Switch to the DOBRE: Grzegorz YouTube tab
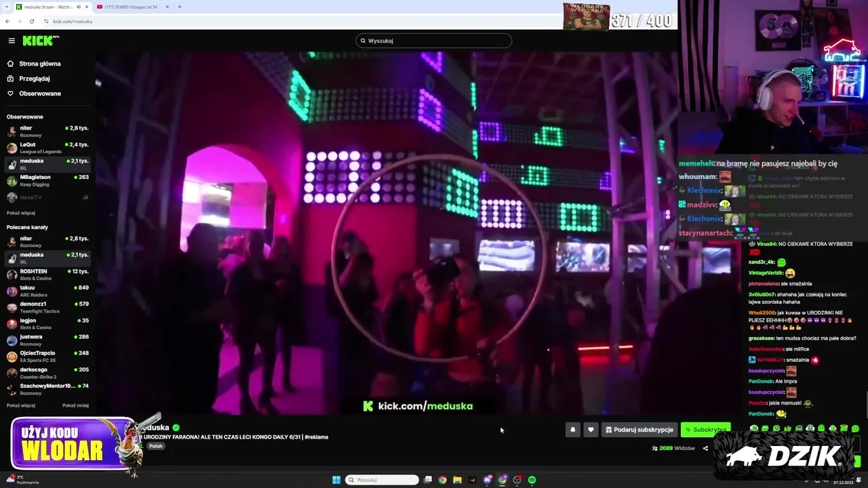The width and height of the screenshot is (868, 488). [x=133, y=7]
